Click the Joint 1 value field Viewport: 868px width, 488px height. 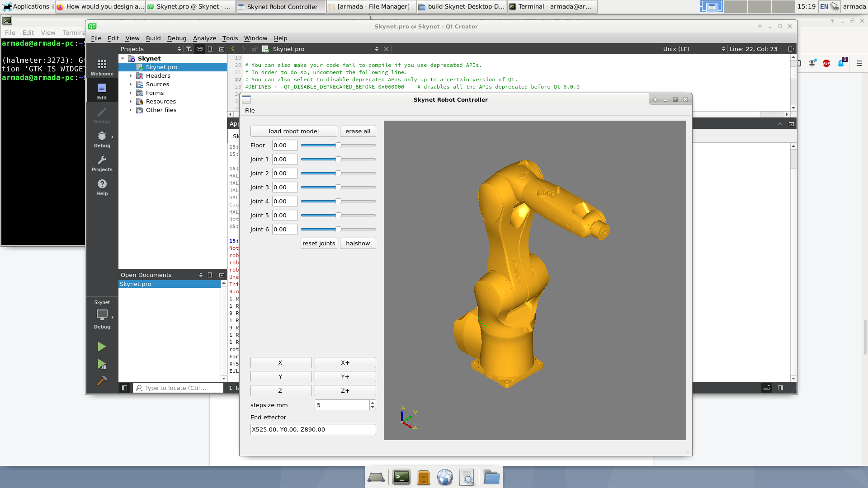[285, 159]
